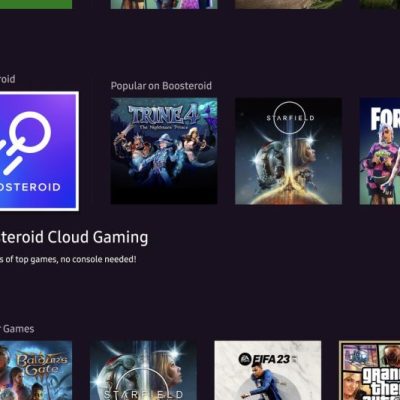Click the 'Popular on Boosteroid' heading

(161, 86)
